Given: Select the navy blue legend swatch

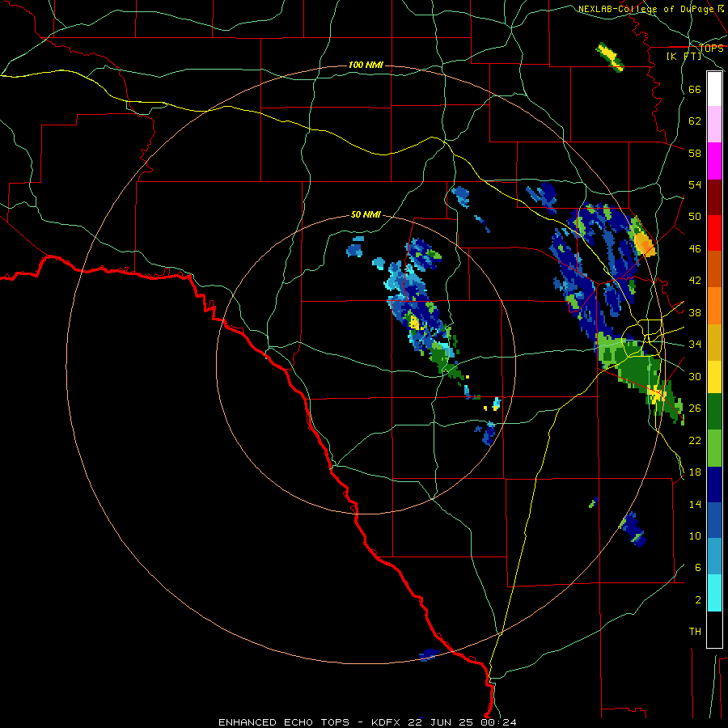Looking at the screenshot, I should [714, 485].
